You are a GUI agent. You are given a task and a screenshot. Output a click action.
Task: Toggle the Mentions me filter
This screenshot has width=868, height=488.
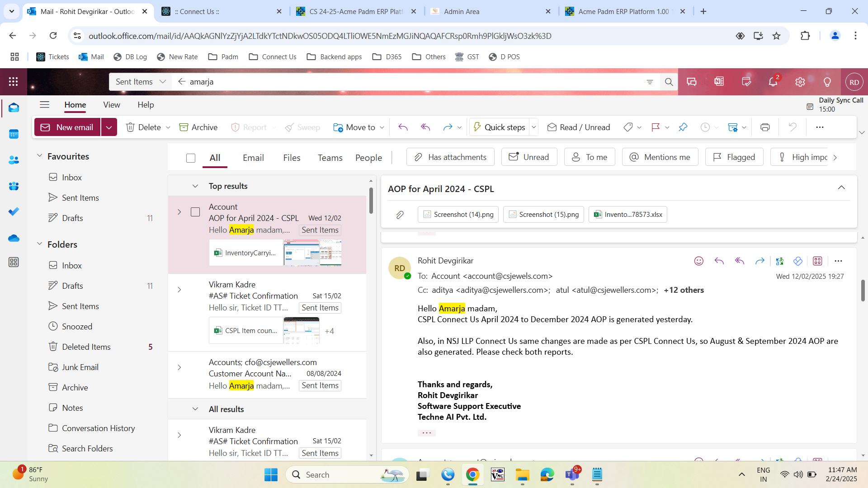[660, 157]
